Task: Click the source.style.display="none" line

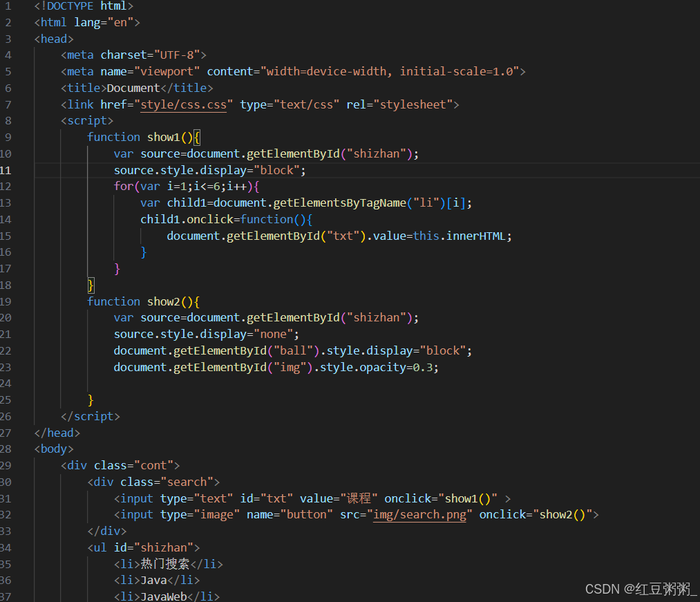Action: point(206,334)
